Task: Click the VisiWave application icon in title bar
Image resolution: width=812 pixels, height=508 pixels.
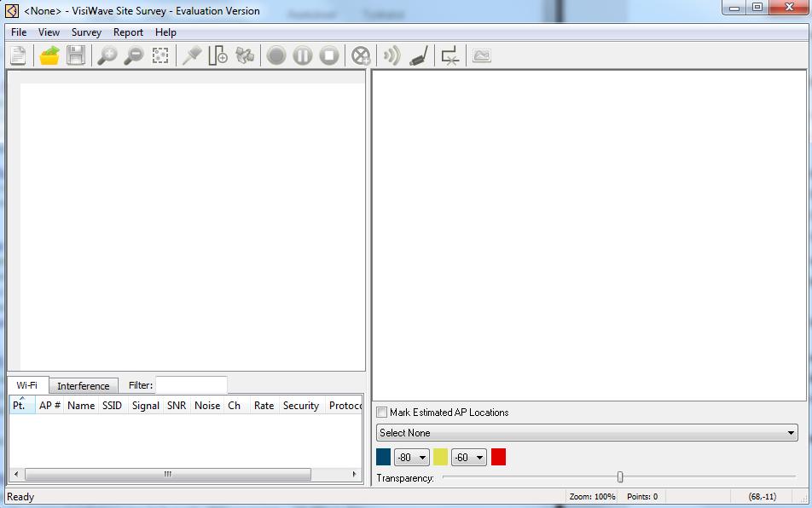Action: point(11,10)
